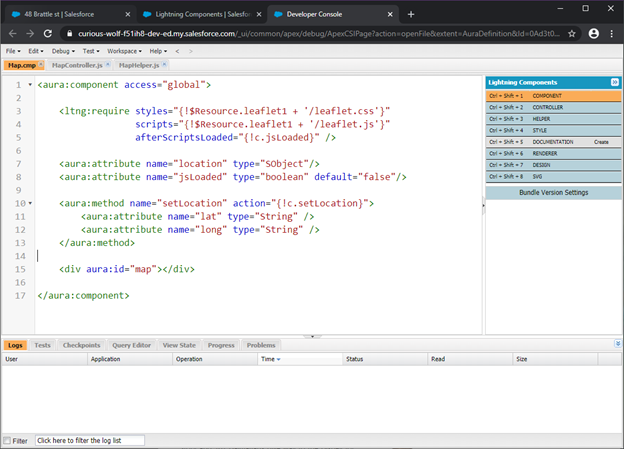Image resolution: width=624 pixels, height=449 pixels.
Task: Close the Map.cmp editor tab
Action: (x=41, y=64)
